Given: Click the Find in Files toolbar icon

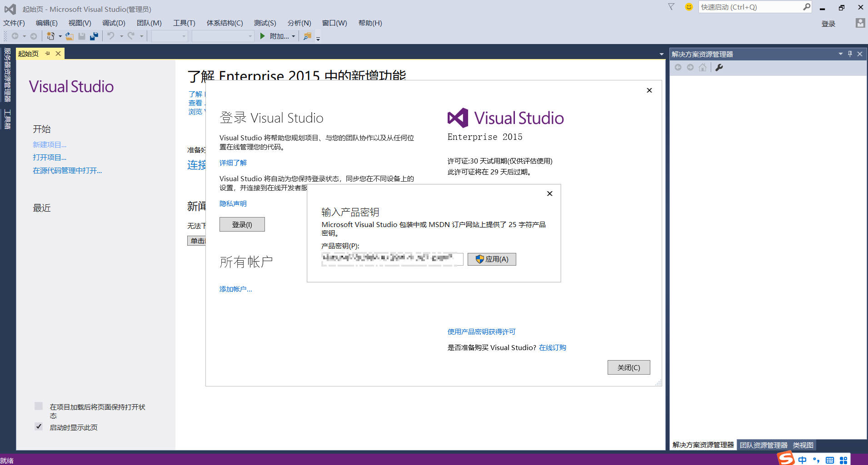Looking at the screenshot, I should (x=308, y=36).
